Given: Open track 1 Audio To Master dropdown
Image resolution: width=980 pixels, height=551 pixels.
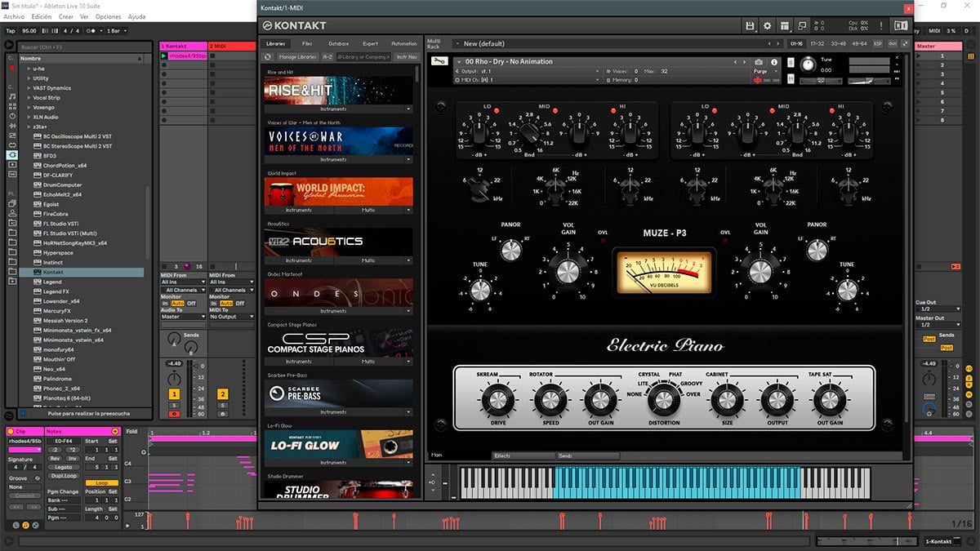Looking at the screenshot, I should [184, 317].
